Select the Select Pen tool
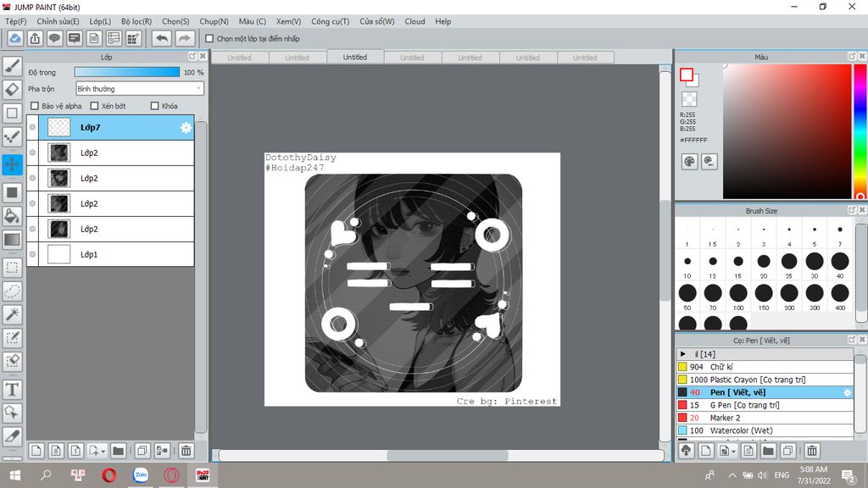The image size is (868, 488). pos(12,337)
